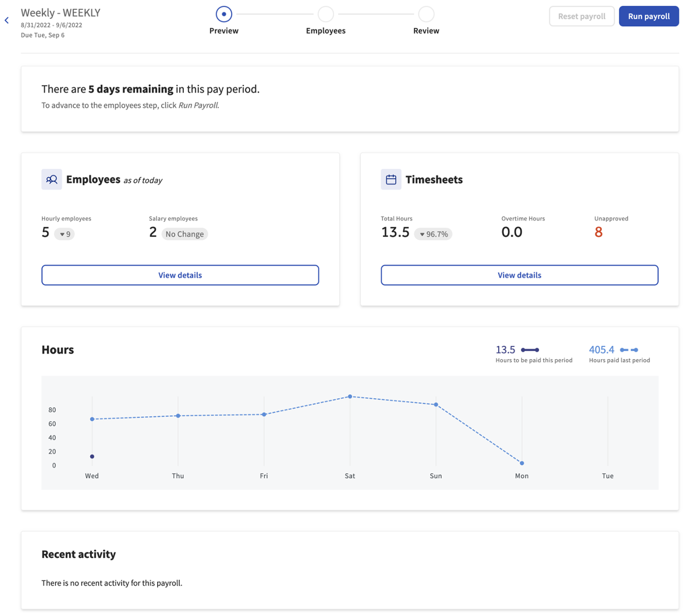Image resolution: width=696 pixels, height=616 pixels.
Task: Click the filled Preview step circle
Action: (223, 13)
